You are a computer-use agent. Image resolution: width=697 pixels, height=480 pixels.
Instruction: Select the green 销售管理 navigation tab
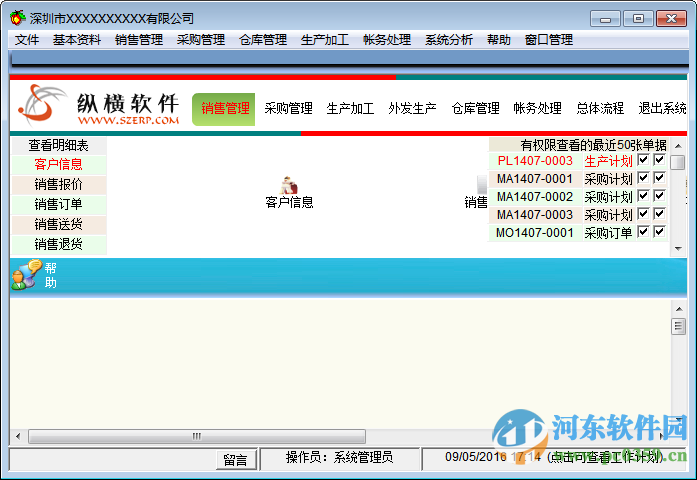pos(224,109)
